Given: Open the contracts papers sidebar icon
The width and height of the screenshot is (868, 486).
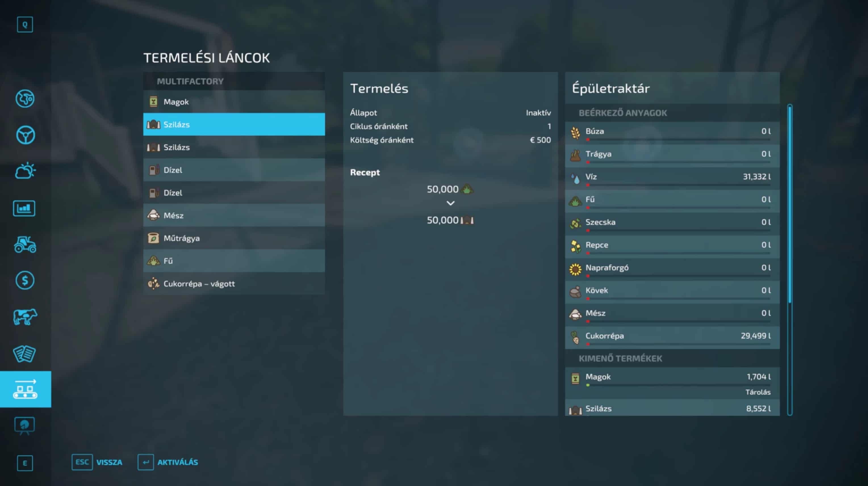Looking at the screenshot, I should 24,354.
